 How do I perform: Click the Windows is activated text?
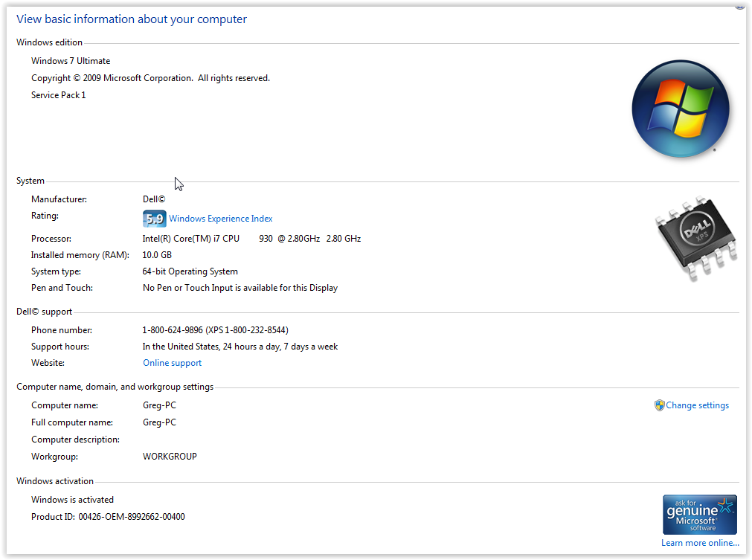(72, 500)
